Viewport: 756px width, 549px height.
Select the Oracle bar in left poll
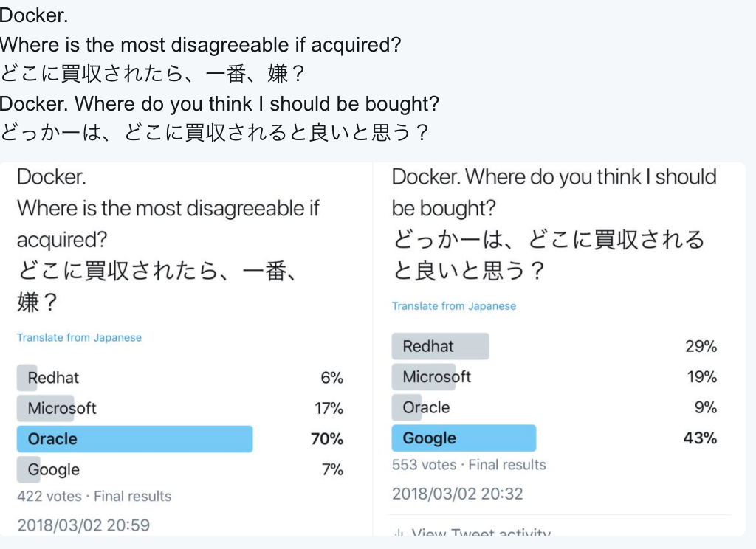click(134, 439)
